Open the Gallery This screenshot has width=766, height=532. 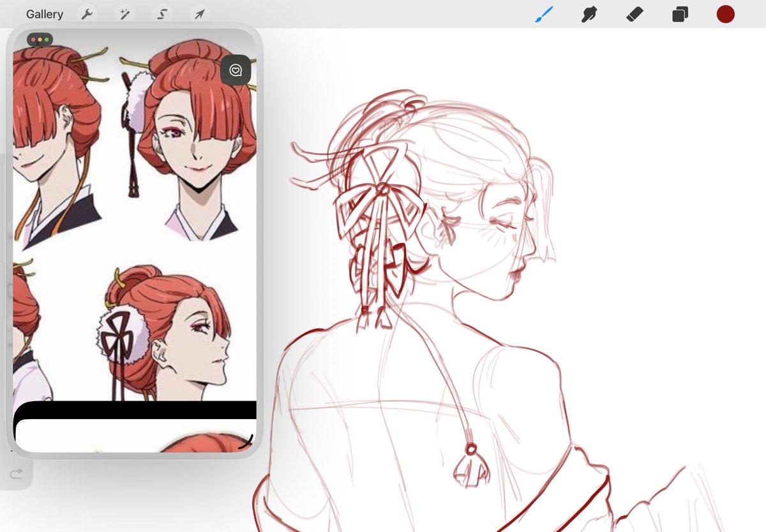point(45,14)
